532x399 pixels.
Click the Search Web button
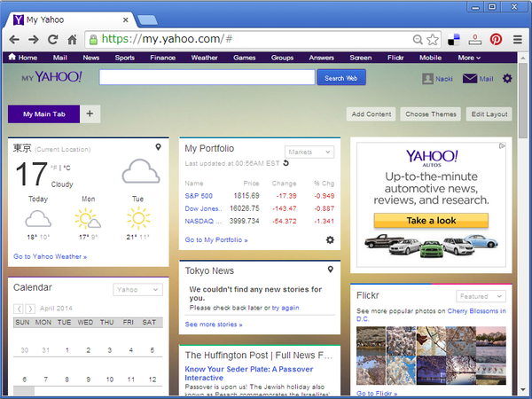(341, 77)
